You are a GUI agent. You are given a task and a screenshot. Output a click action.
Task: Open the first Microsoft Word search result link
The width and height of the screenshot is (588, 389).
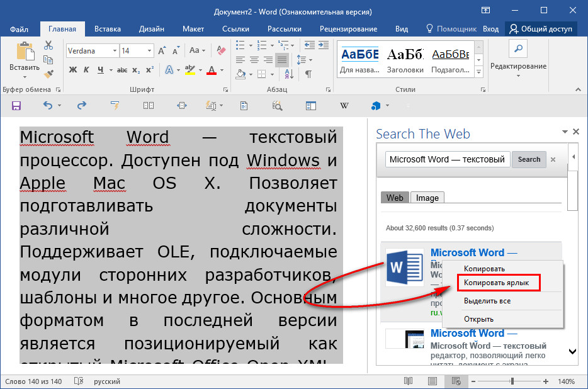click(x=473, y=252)
